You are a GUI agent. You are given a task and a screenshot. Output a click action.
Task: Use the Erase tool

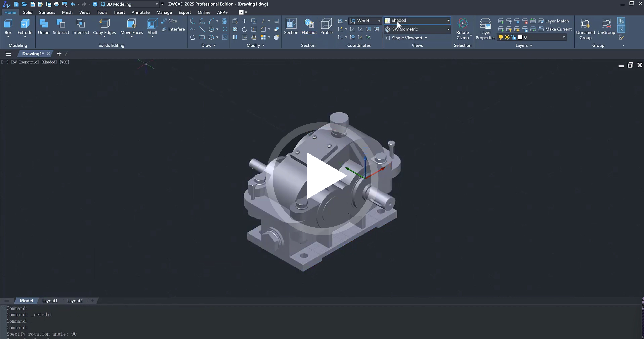coord(276,29)
